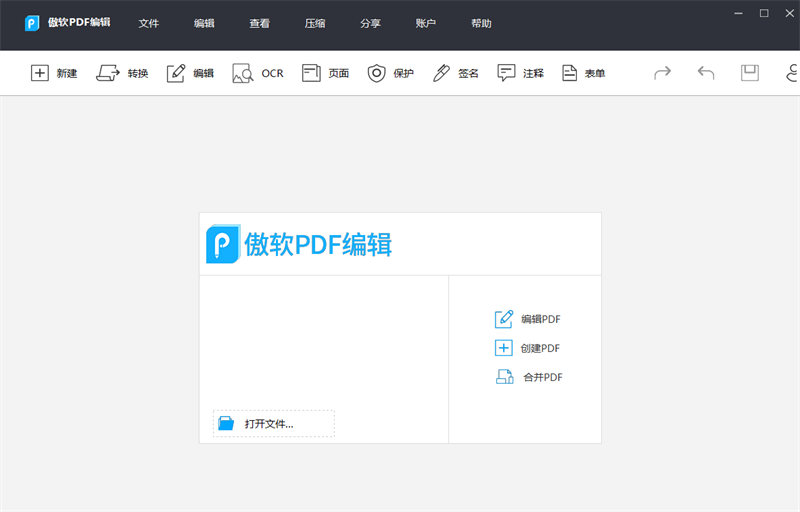The height and width of the screenshot is (512, 800).
Task: Click the 傲软PDF编辑 logo in title bar
Action: [x=32, y=23]
